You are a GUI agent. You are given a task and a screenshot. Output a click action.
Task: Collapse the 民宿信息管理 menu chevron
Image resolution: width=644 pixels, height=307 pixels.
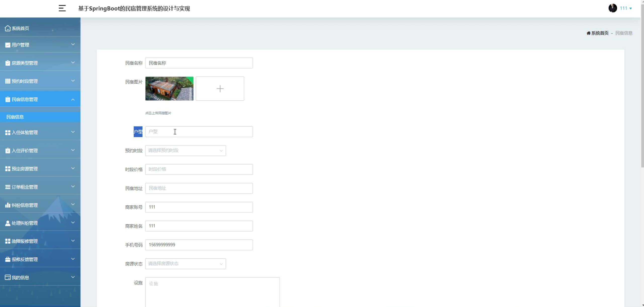coord(73,100)
